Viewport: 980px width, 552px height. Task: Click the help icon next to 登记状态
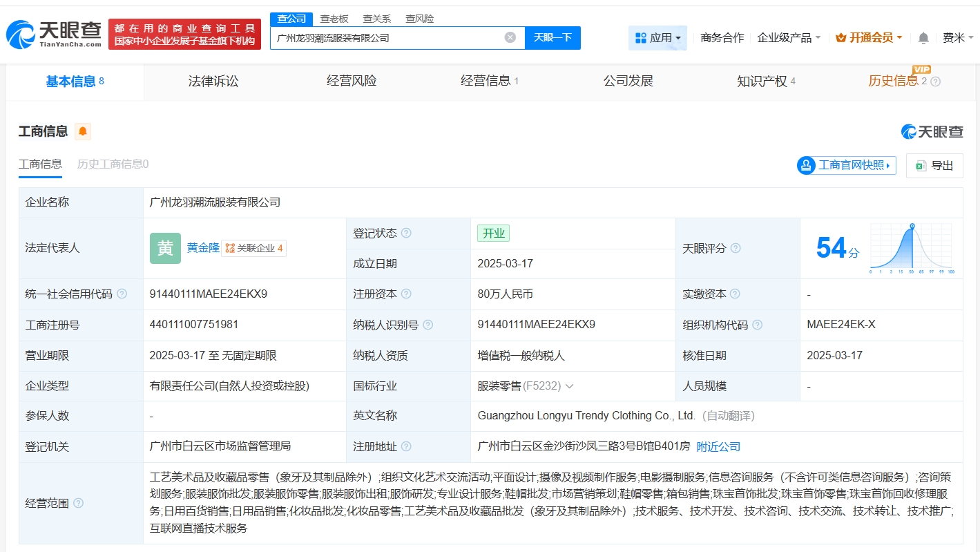[406, 234]
